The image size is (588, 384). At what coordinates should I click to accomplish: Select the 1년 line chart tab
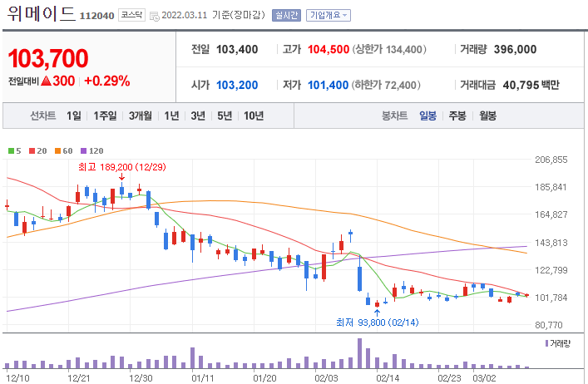coord(172,116)
